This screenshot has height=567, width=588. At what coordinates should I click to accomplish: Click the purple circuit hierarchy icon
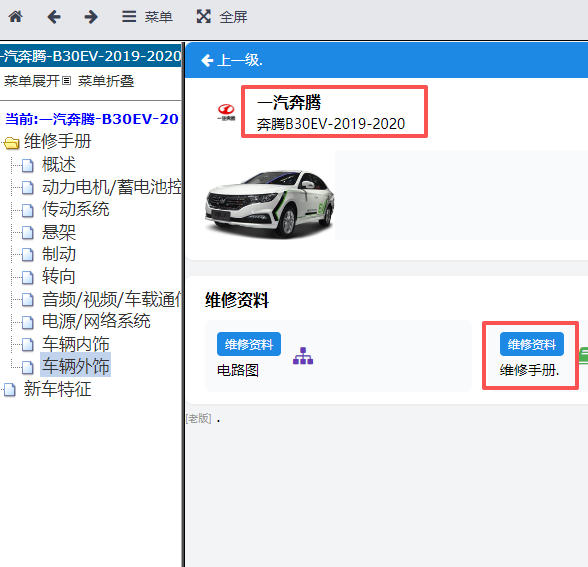[x=303, y=356]
